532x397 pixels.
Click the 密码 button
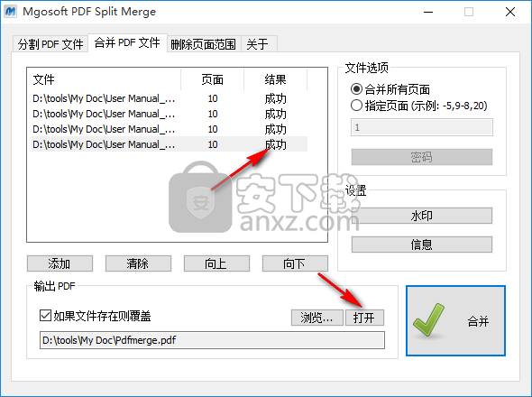[x=422, y=157]
